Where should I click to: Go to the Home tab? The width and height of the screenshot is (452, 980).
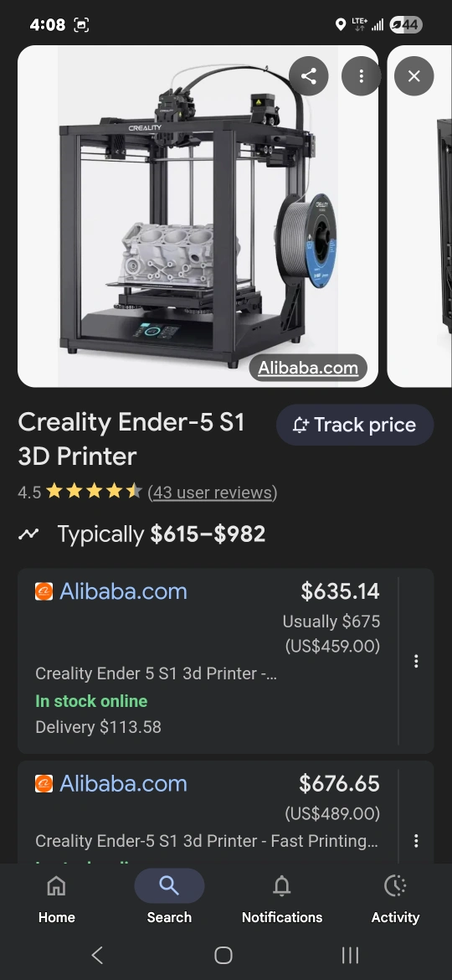point(57,899)
